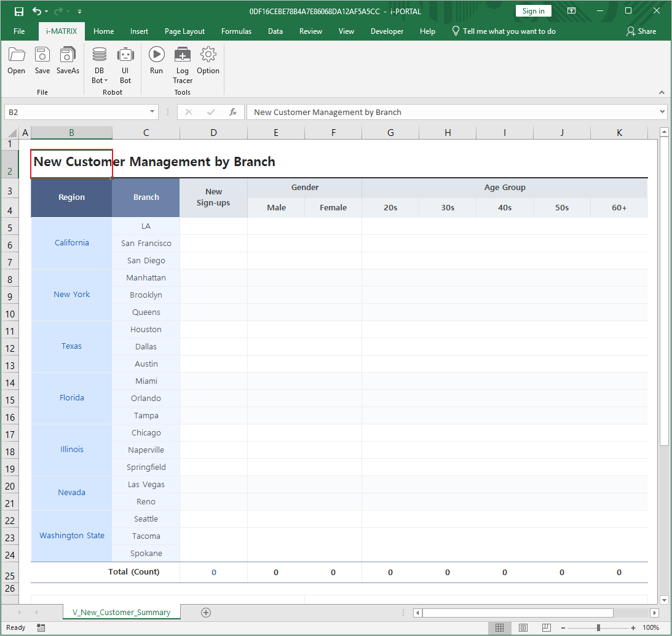672x636 pixels.
Task: Enable Page Break Preview view
Action: click(x=545, y=627)
